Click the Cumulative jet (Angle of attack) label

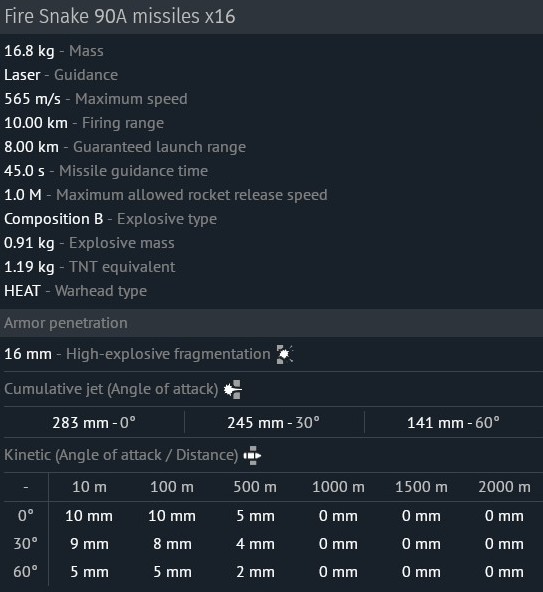pyautogui.click(x=111, y=389)
